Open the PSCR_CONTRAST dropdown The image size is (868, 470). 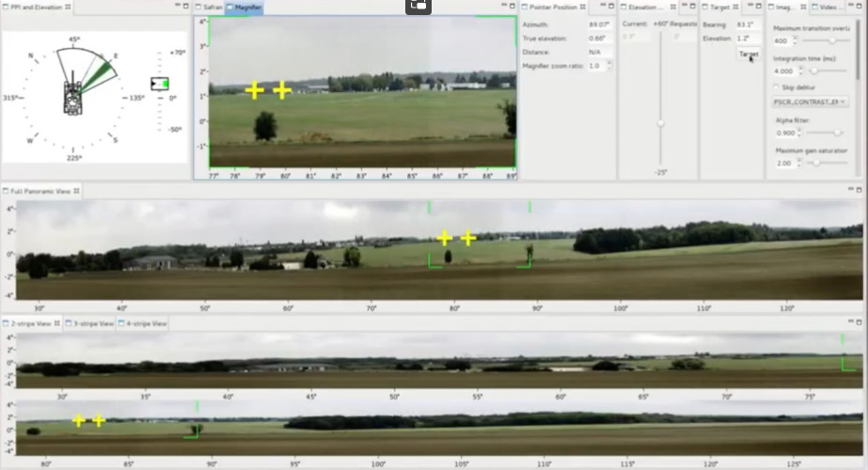(810, 102)
